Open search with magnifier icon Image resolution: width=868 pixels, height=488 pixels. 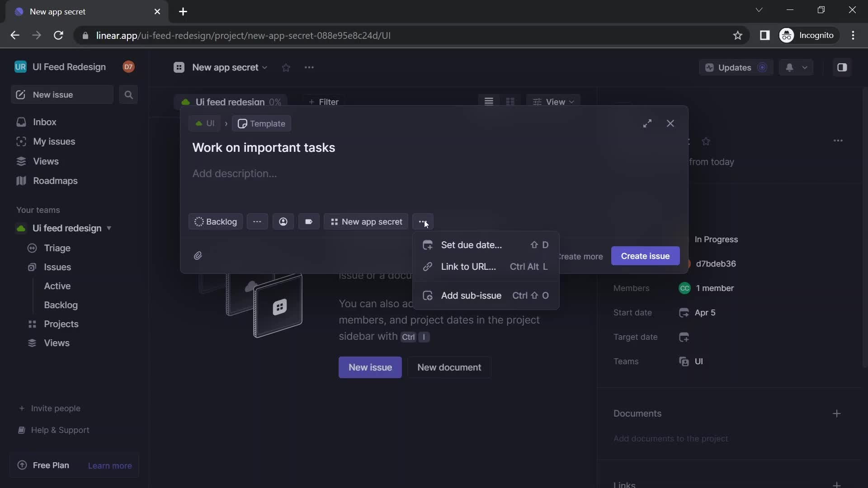pos(128,95)
